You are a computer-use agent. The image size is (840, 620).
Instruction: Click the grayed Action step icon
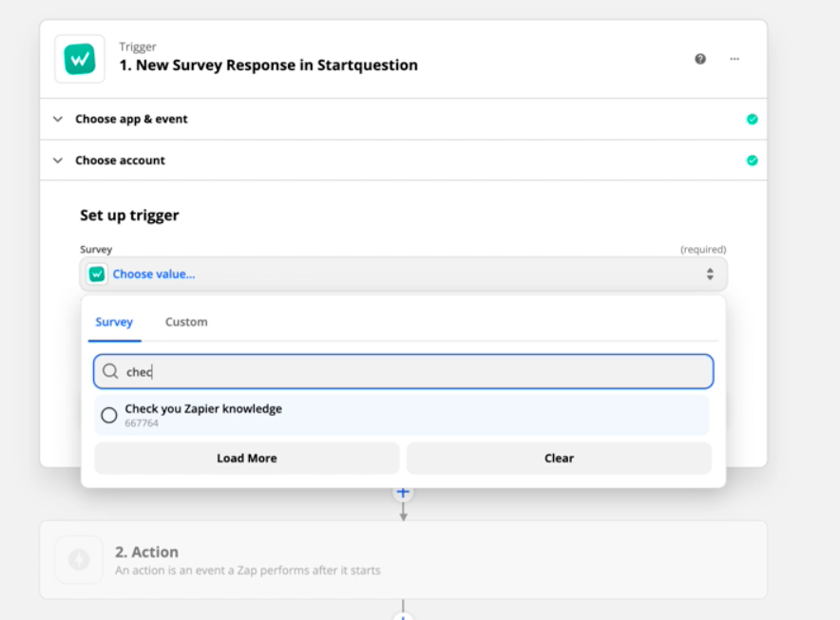(80, 560)
